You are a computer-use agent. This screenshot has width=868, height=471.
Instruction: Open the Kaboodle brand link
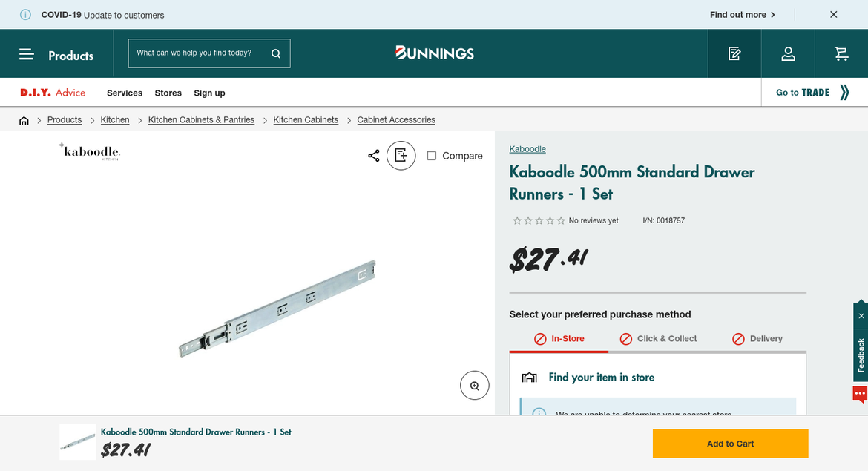click(527, 149)
